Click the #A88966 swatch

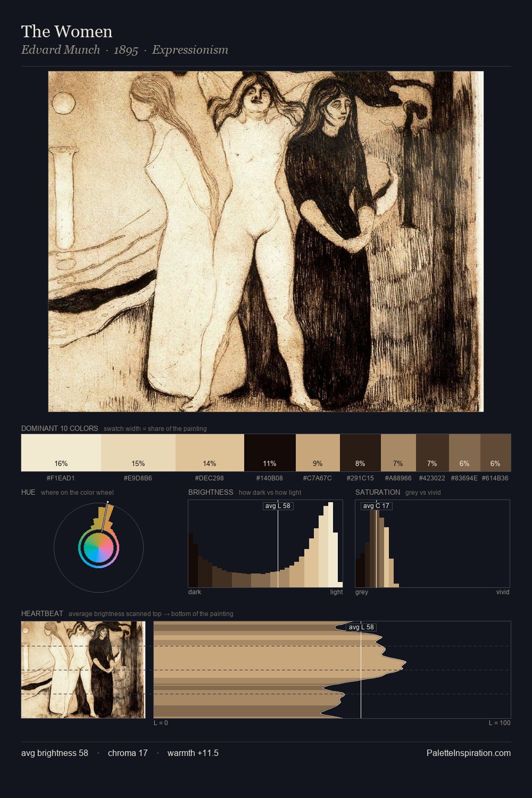[x=398, y=453]
